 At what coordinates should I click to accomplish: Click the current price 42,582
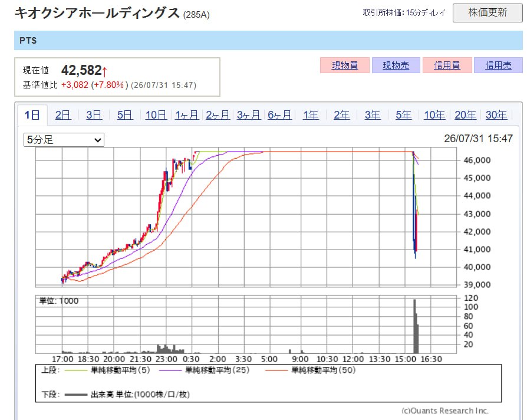coord(81,70)
